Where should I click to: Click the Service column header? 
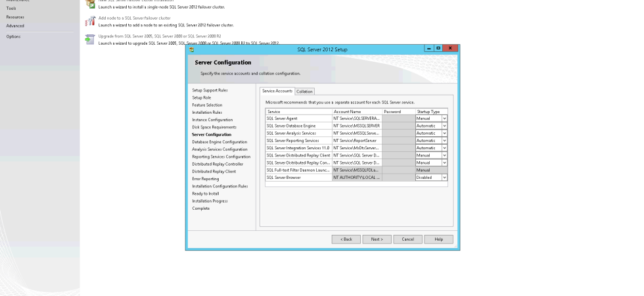(298, 112)
